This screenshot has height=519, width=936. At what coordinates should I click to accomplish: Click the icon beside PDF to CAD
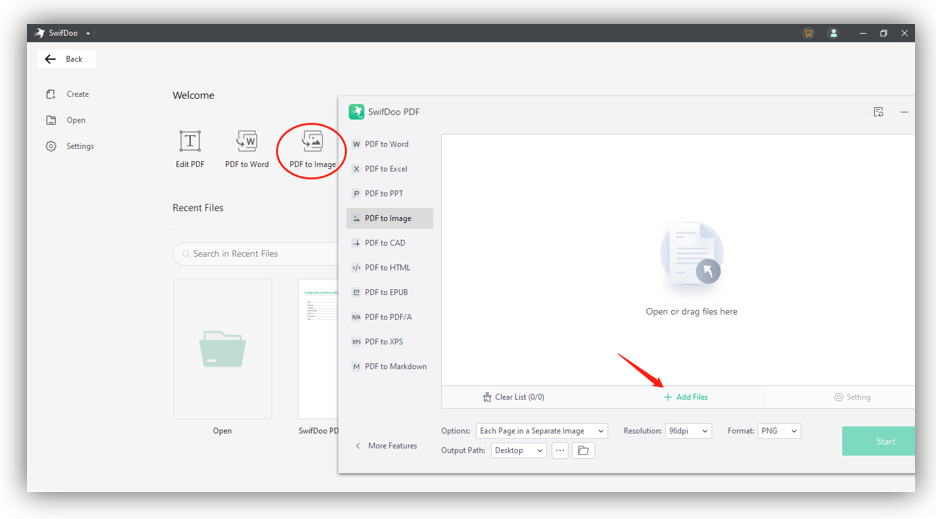356,243
